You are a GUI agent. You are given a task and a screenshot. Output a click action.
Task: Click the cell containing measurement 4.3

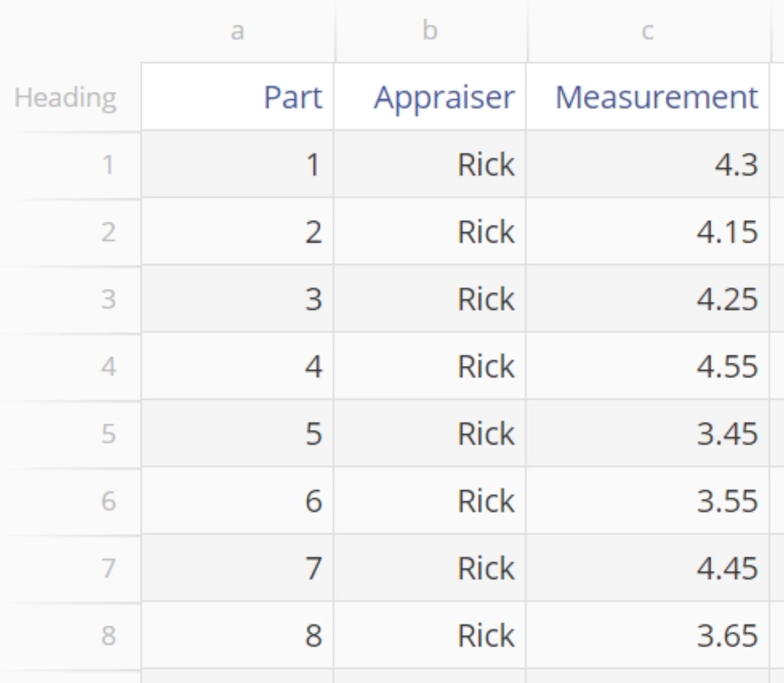coord(647,164)
